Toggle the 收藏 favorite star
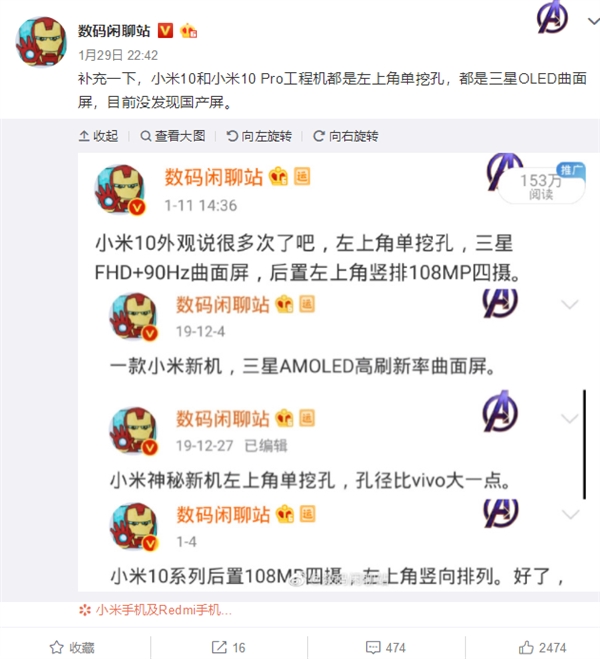The image size is (600, 659). (72, 648)
